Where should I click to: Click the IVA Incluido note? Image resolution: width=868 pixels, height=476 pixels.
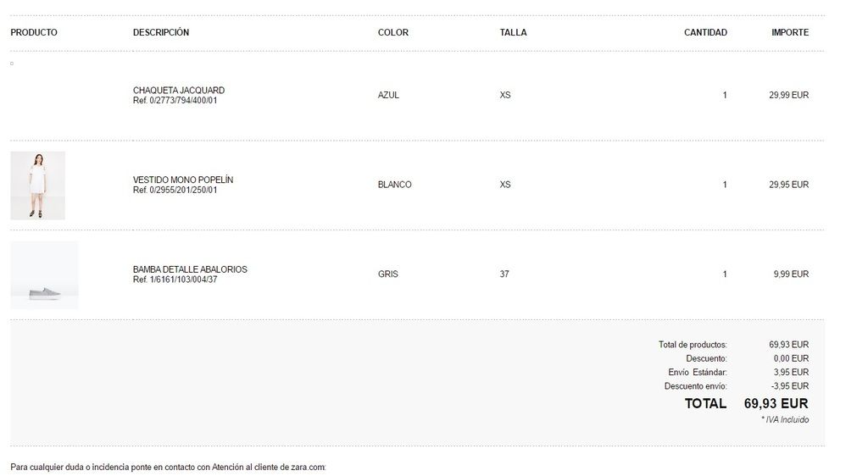click(x=785, y=420)
